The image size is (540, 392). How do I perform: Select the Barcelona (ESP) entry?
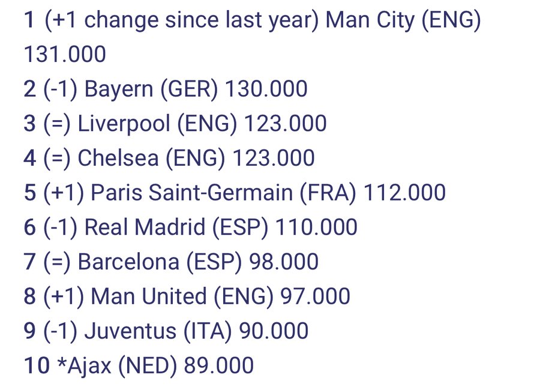pos(160,261)
